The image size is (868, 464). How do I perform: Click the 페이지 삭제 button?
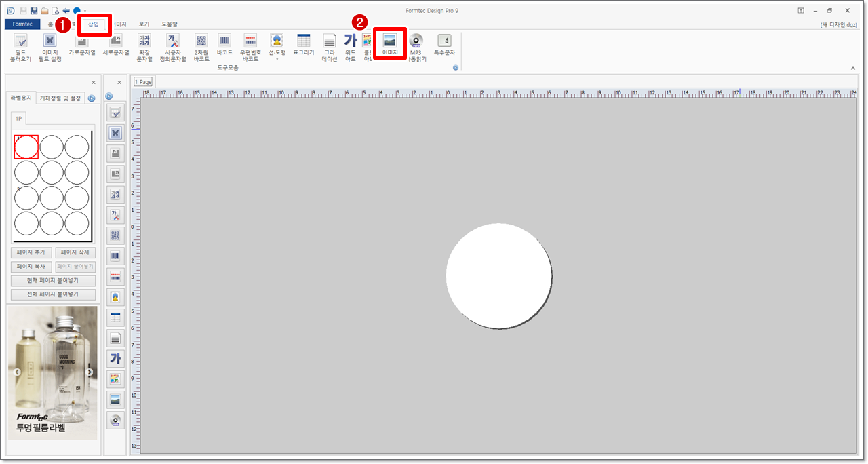click(75, 252)
